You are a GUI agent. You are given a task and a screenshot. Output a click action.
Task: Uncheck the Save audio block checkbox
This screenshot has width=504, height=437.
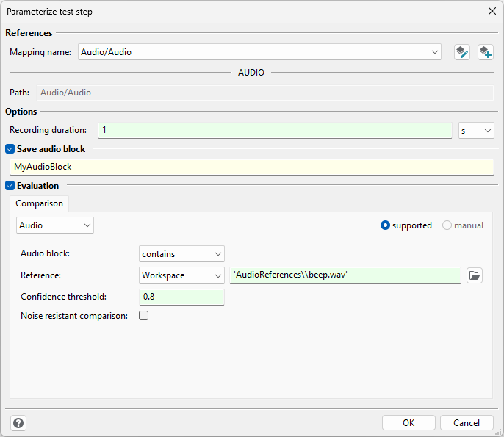tap(10, 149)
